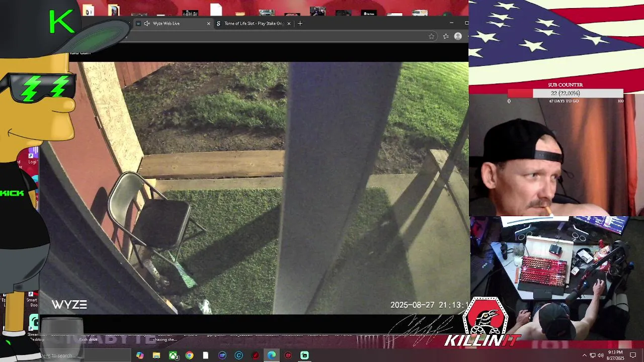Open Copilot from the taskbar
Image resolution: width=644 pixels, height=362 pixels.
click(x=140, y=355)
